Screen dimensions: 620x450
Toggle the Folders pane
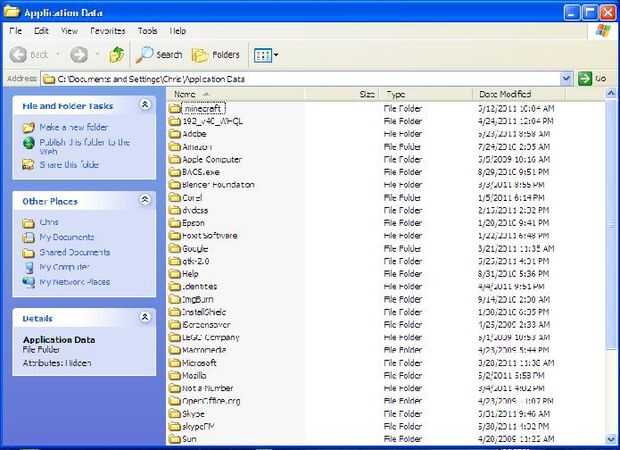(216, 55)
